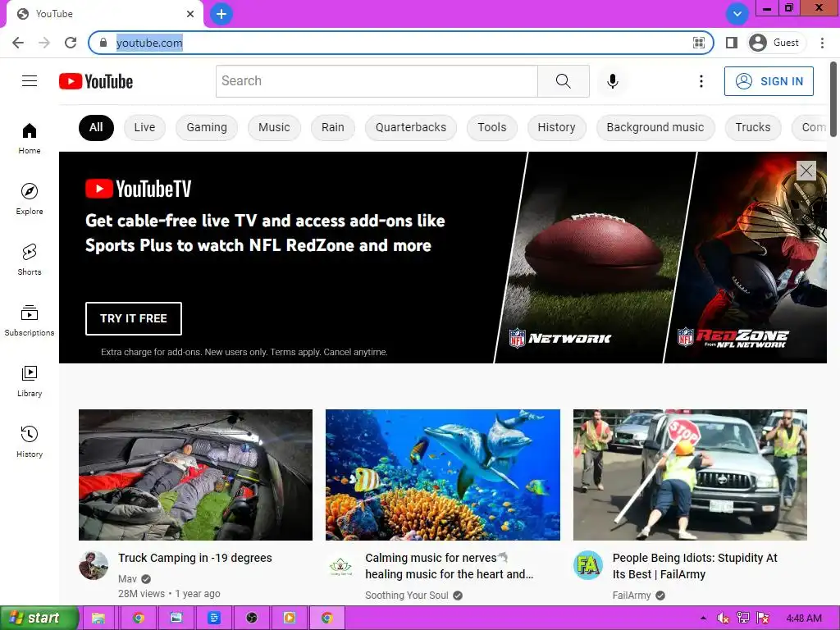Start voice search with microphone icon

(x=612, y=81)
